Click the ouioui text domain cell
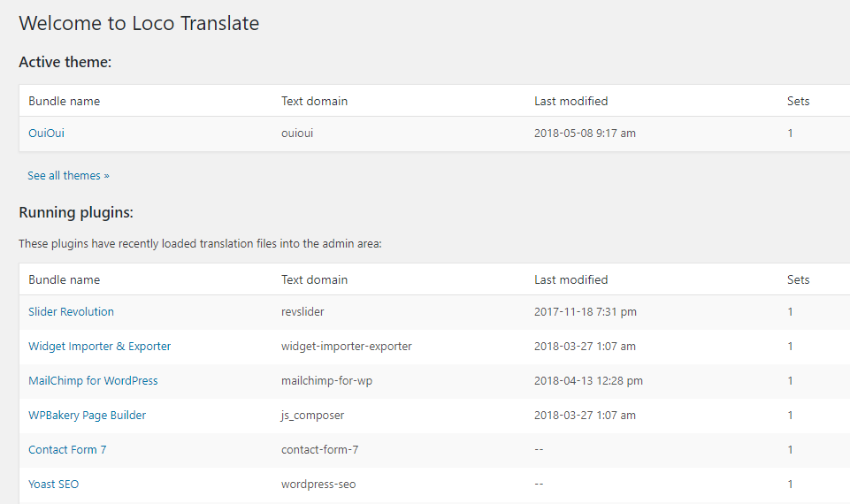 coord(297,134)
